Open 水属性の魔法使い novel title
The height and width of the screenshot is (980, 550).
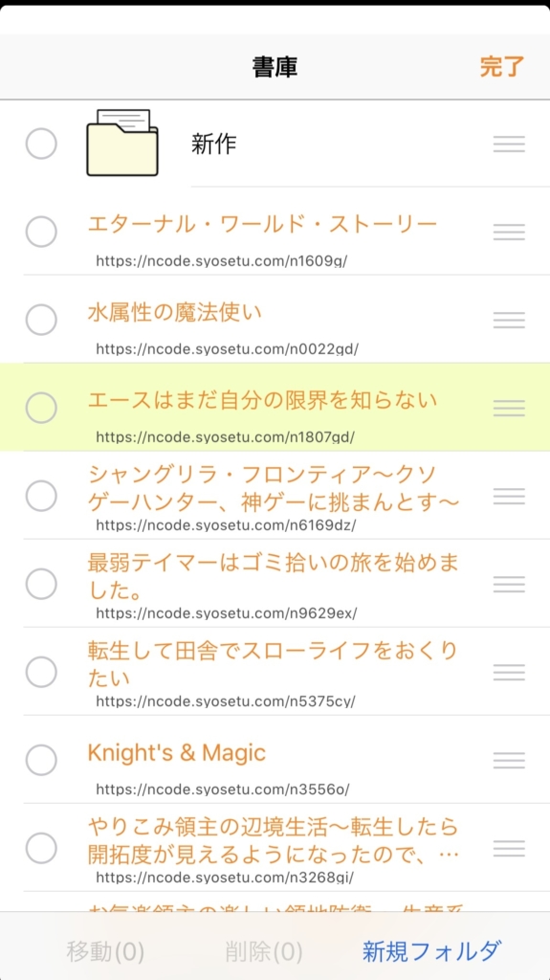coord(175,312)
